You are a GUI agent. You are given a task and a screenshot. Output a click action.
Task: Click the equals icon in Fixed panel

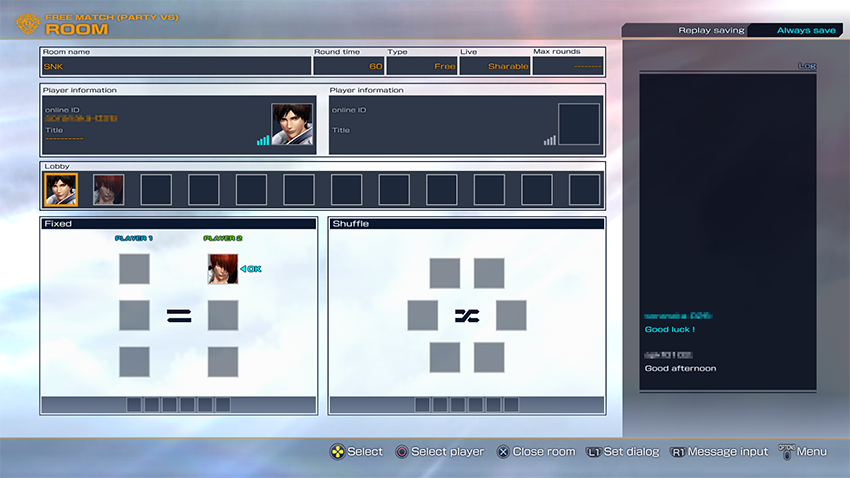[179, 316]
